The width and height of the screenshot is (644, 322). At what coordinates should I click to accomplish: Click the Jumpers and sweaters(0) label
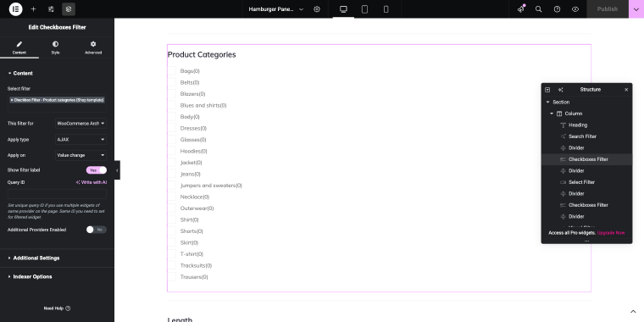(x=211, y=186)
